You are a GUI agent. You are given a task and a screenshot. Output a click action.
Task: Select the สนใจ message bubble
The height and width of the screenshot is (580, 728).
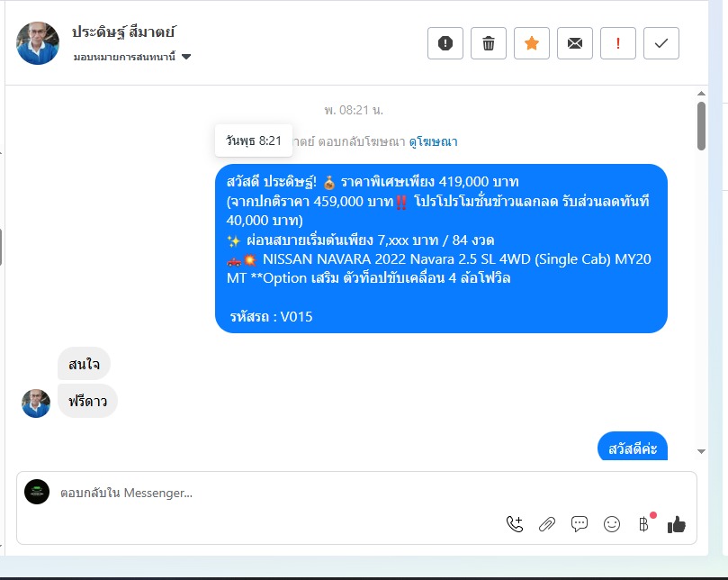pos(84,364)
